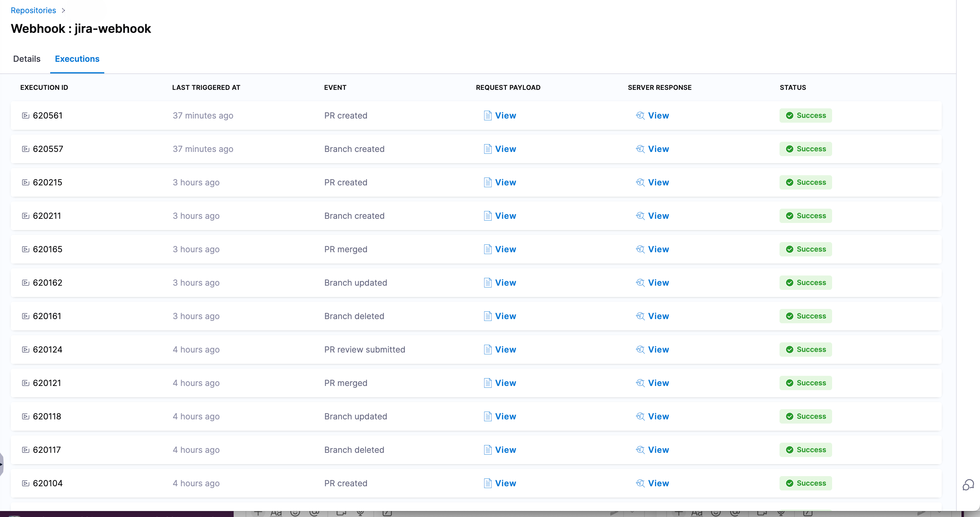Click execution icon beside ID 620165
The image size is (980, 517).
(25, 249)
